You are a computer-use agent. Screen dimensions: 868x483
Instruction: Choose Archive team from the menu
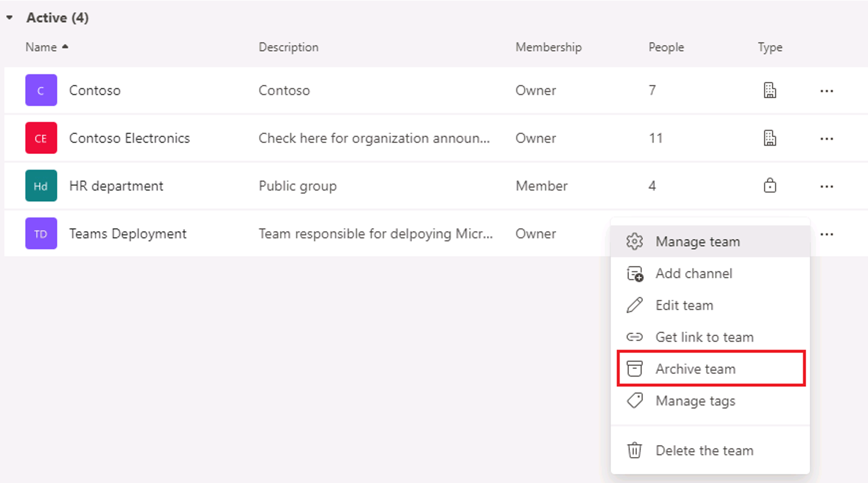710,369
